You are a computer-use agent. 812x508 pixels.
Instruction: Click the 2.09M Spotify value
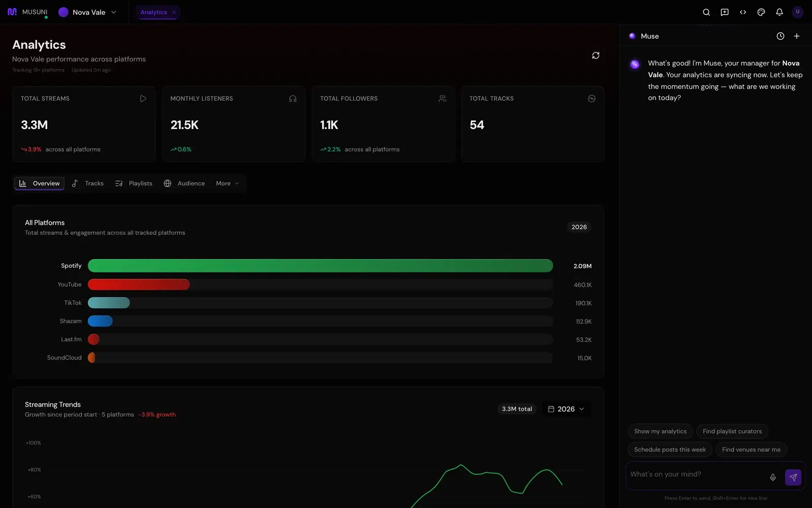point(583,266)
